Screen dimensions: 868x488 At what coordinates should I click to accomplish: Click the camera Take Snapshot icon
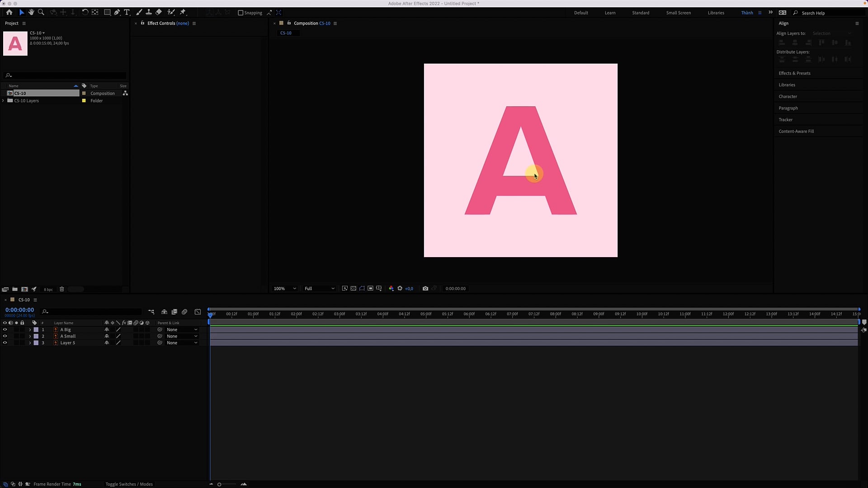point(425,288)
